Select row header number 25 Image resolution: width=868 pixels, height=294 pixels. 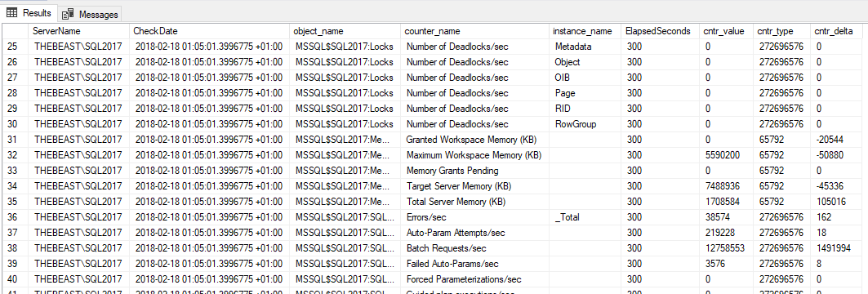pyautogui.click(x=14, y=47)
